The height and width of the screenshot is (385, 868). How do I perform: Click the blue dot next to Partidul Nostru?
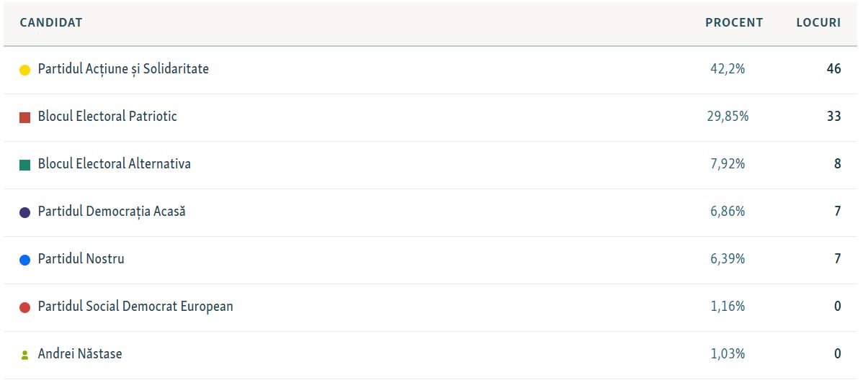[24, 260]
